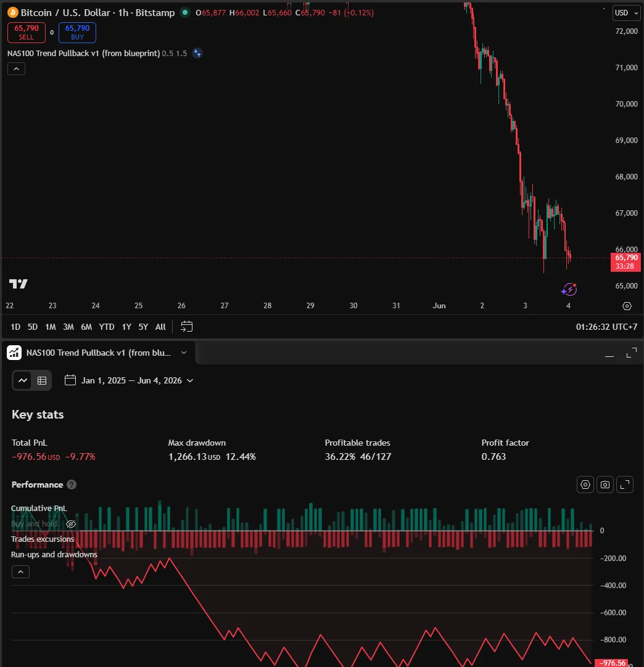Select the 1D time range
Viewport: 644px width, 667px height.
point(15,327)
